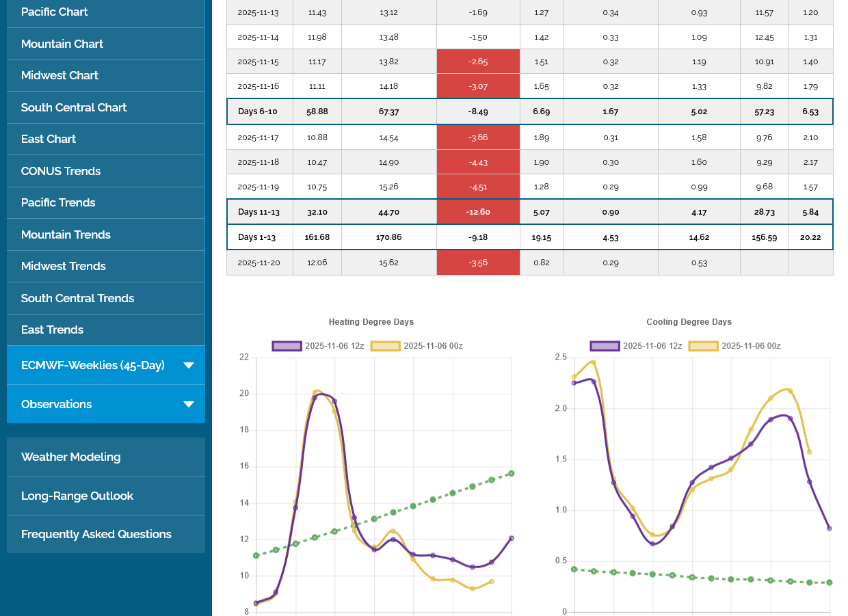The width and height of the screenshot is (848, 616).
Task: Open Pacific Trends
Action: coord(58,202)
